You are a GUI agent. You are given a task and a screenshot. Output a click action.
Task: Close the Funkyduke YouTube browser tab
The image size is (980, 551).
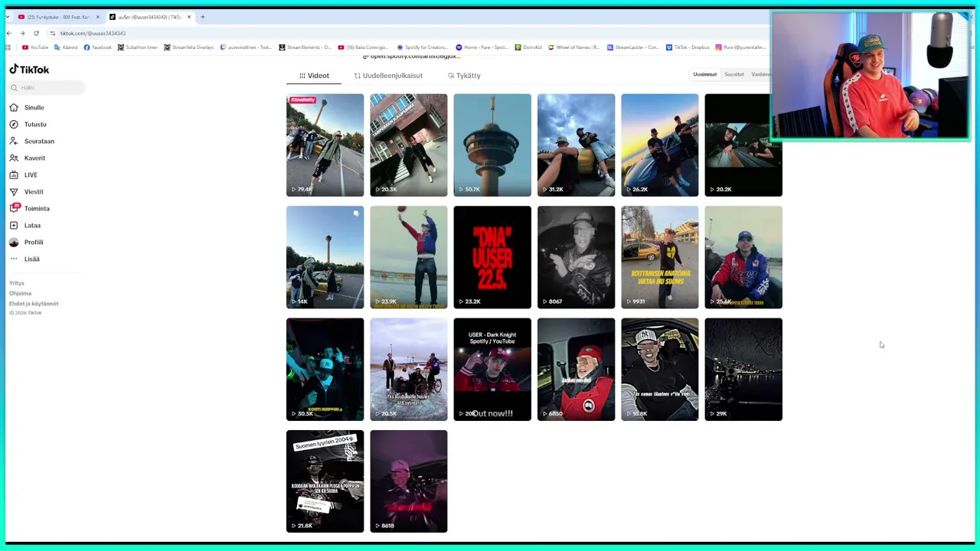97,17
